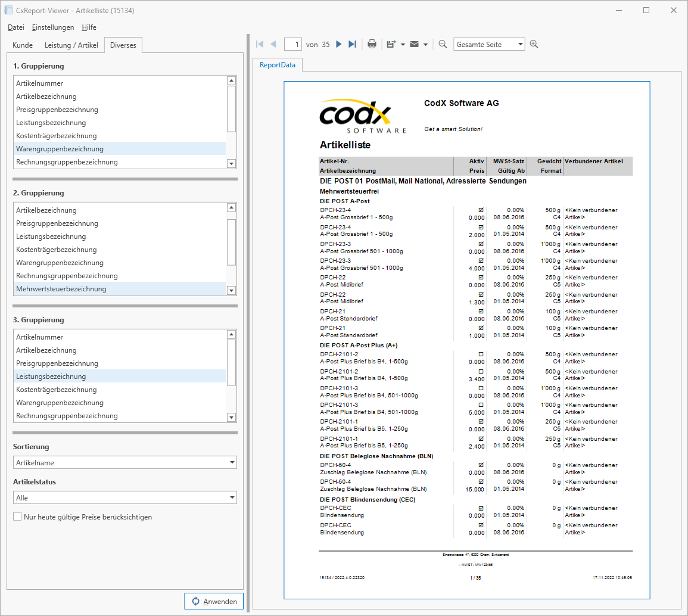
Task: Click the page number input field
Action: (293, 44)
